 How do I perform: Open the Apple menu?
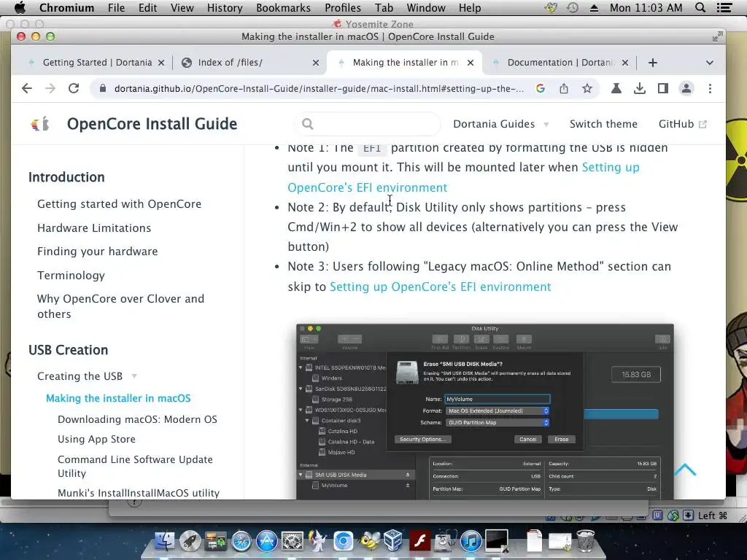[x=20, y=7]
